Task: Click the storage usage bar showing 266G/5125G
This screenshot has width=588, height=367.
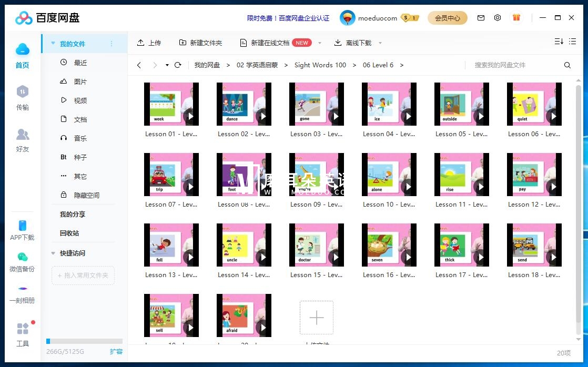Action: [x=83, y=341]
